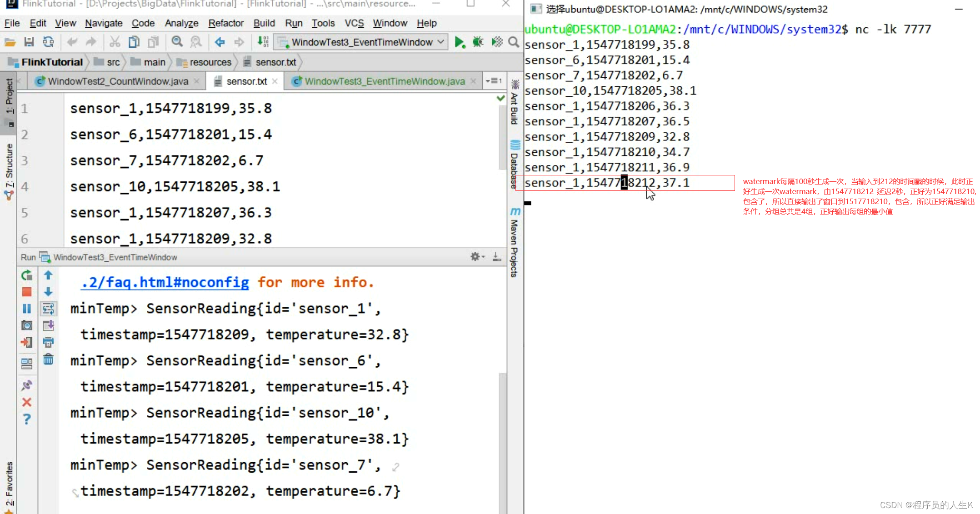Screen dimensions: 980x514
Task: Switch to WindowTest3_EventTimeWindow.java tab
Action: pos(384,81)
